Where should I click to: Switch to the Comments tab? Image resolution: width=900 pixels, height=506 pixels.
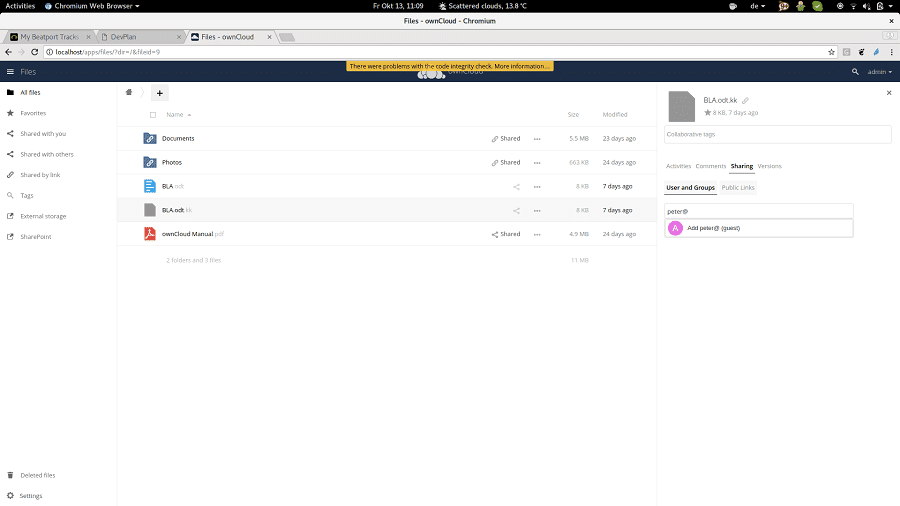[x=711, y=166]
